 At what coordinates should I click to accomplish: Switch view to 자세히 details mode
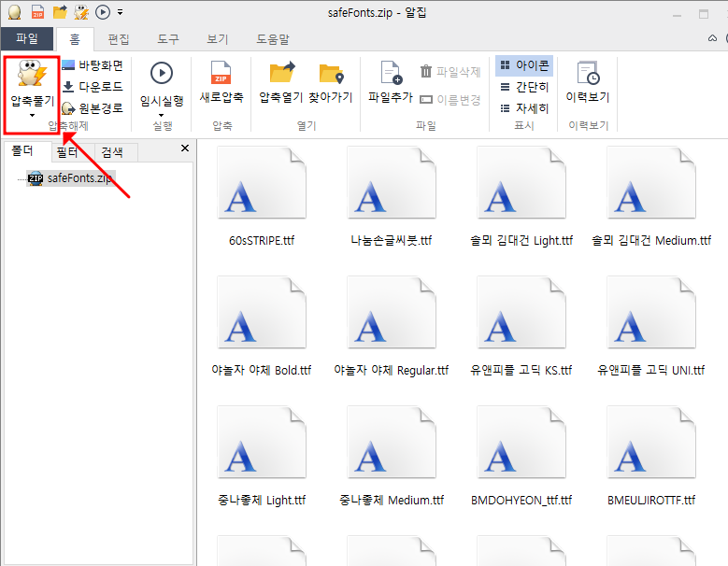524,108
